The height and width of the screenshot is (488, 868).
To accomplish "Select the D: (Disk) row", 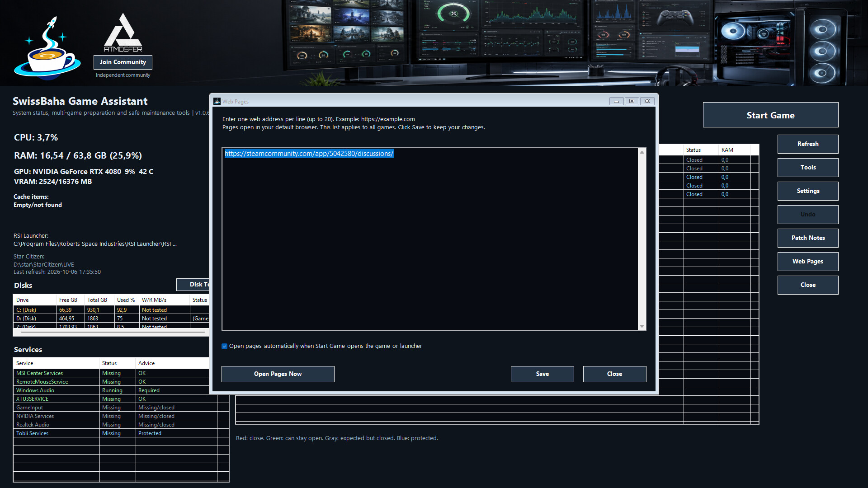I will [x=111, y=319].
